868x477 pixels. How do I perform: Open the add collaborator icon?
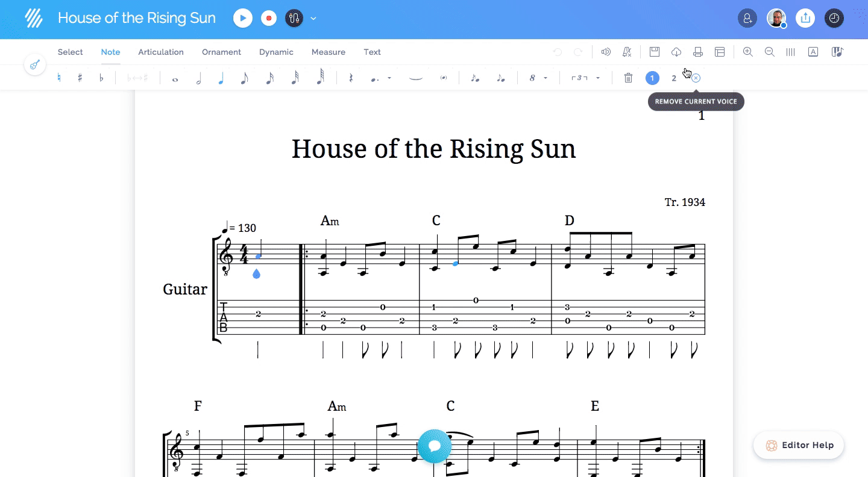pos(747,18)
